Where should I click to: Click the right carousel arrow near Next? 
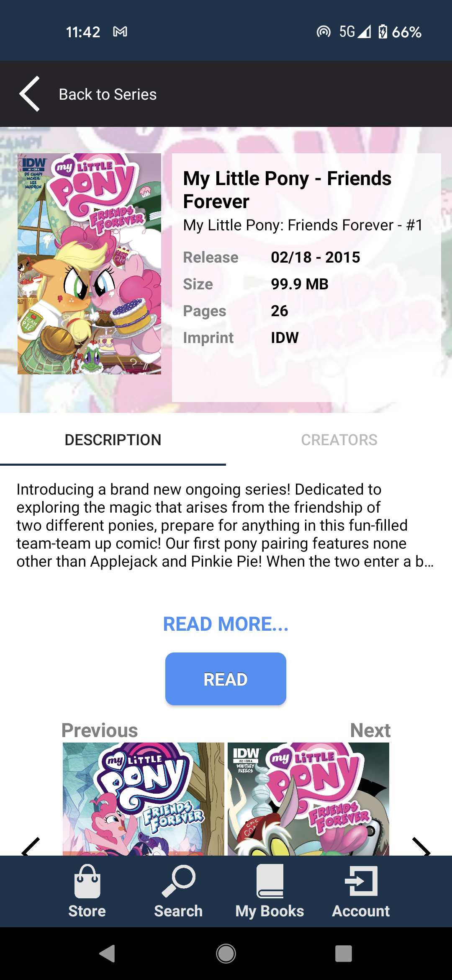pos(421,846)
